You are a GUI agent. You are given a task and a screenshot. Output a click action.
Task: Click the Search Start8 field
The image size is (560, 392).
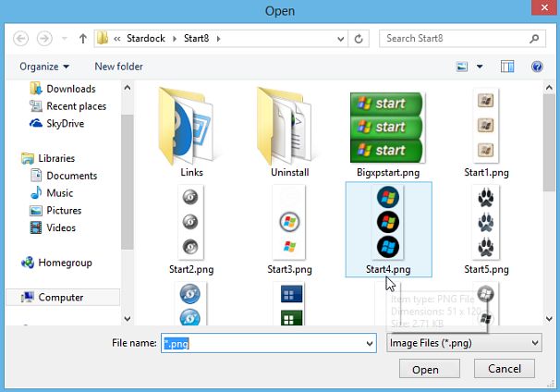coord(462,38)
